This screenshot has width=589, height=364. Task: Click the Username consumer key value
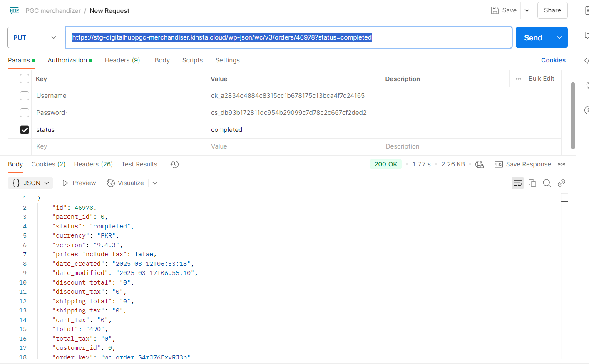pos(288,96)
